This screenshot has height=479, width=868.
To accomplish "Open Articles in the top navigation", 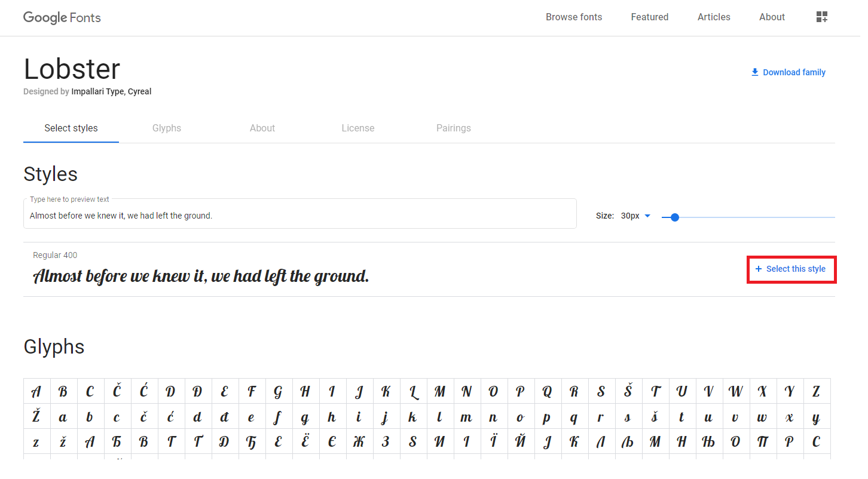I will tap(714, 17).
